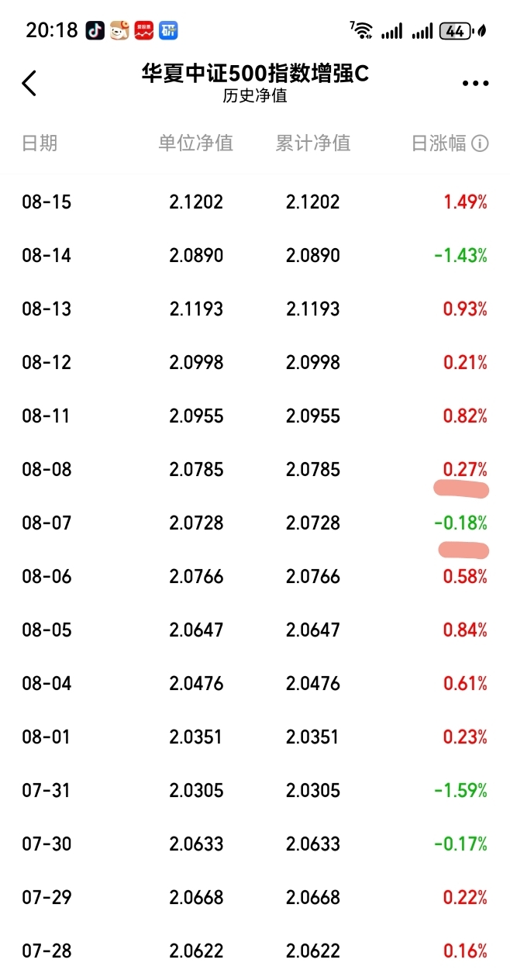Tap the blue notification icon in status bar

tap(168, 31)
